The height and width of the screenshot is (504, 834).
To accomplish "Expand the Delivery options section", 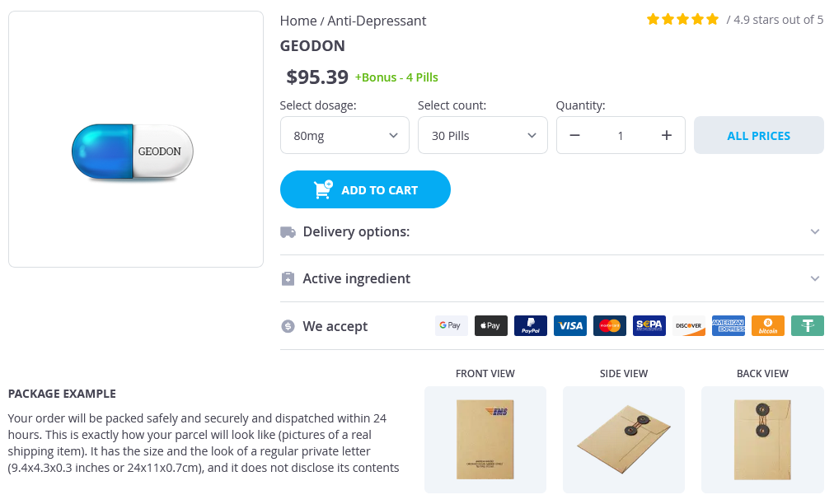I will tap(551, 231).
